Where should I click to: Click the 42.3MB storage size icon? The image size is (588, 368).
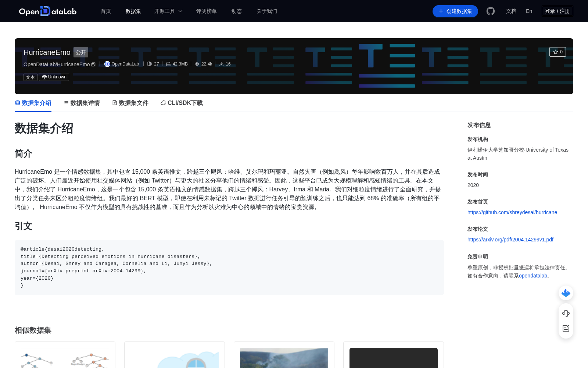pos(168,64)
